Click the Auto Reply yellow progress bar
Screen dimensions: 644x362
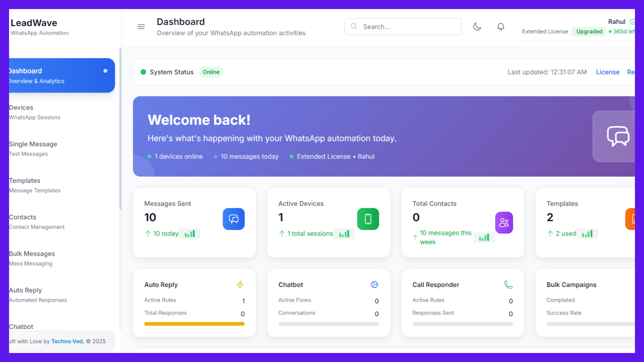194,324
